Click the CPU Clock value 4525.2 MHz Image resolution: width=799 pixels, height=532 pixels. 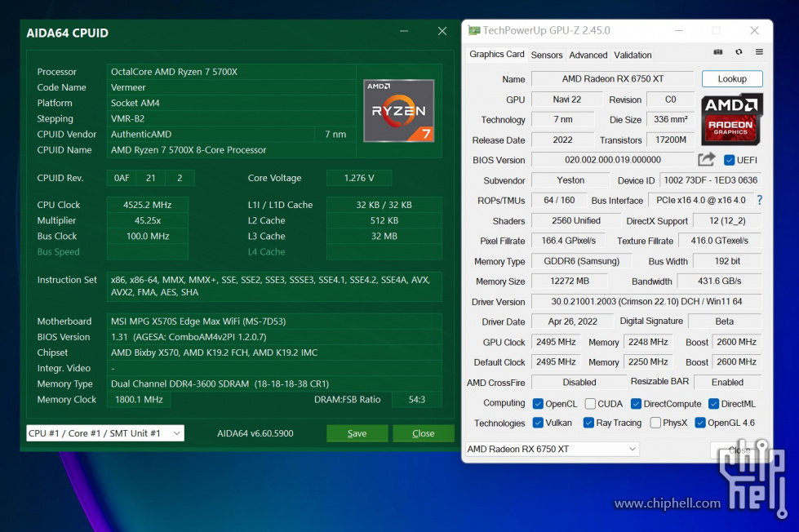pyautogui.click(x=147, y=205)
